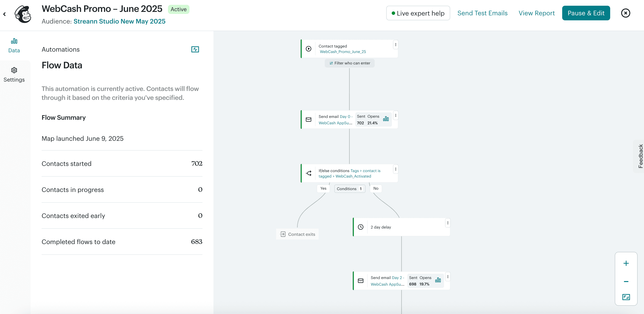Go back using the left chevron arrow

[5, 14]
